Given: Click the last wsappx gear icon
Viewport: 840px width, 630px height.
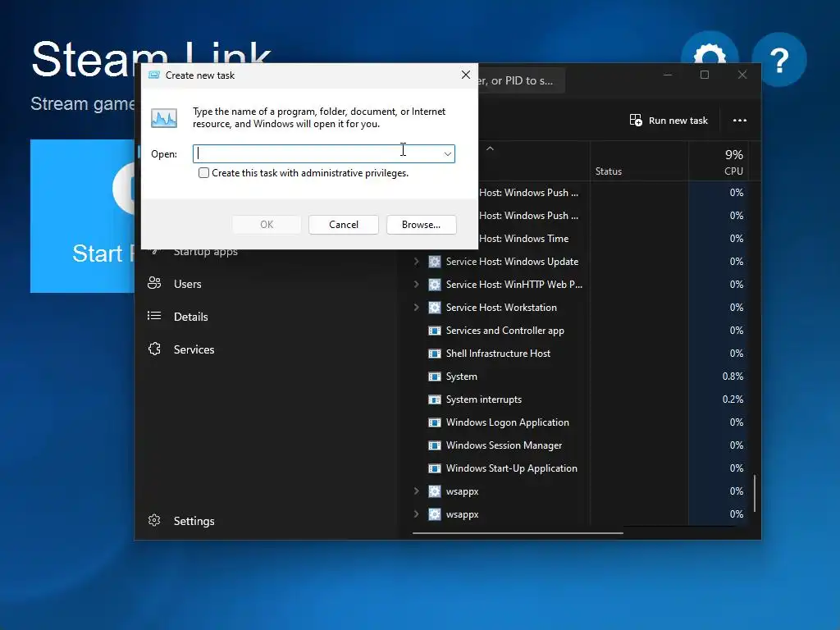Looking at the screenshot, I should pyautogui.click(x=435, y=514).
